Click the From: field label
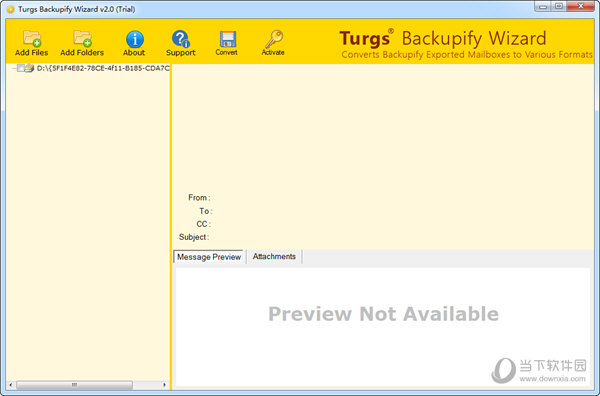 [x=199, y=198]
